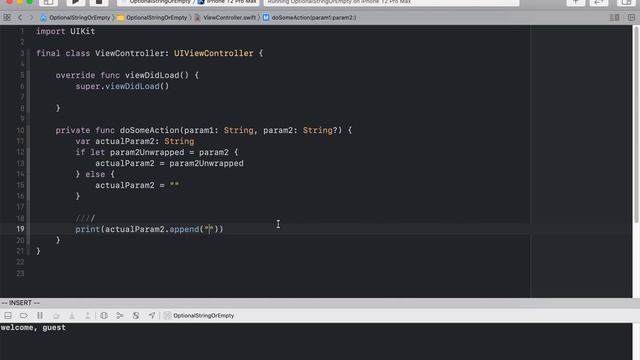
Task: Open the OptionalStringOrEmpty folder breadcrumb
Action: [152, 18]
